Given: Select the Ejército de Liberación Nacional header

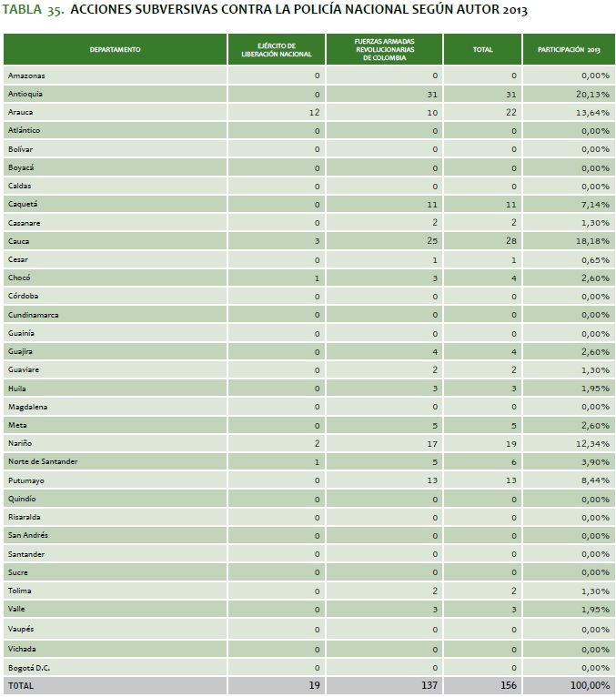Looking at the screenshot, I should [276, 49].
